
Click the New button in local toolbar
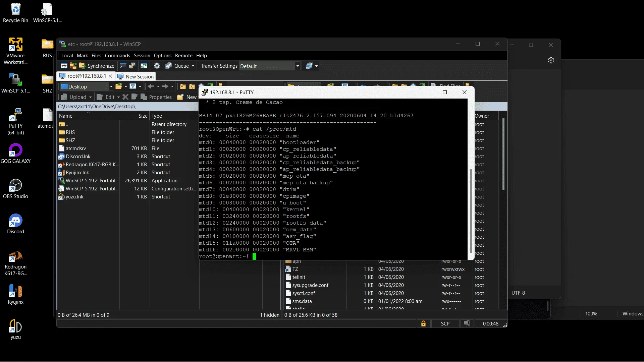pyautogui.click(x=187, y=97)
